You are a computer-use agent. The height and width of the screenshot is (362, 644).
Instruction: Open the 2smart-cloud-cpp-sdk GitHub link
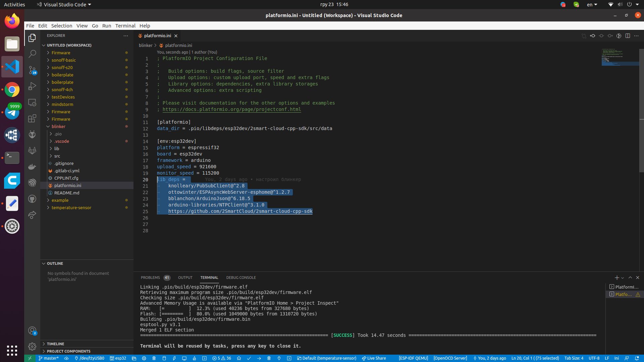click(240, 212)
